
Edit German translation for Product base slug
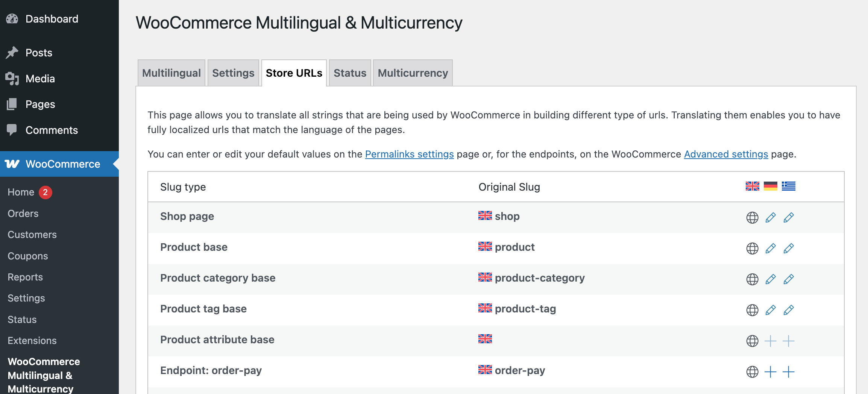click(771, 248)
